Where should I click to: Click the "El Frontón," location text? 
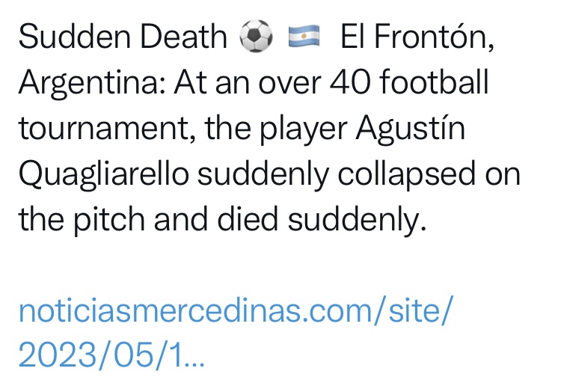417,37
